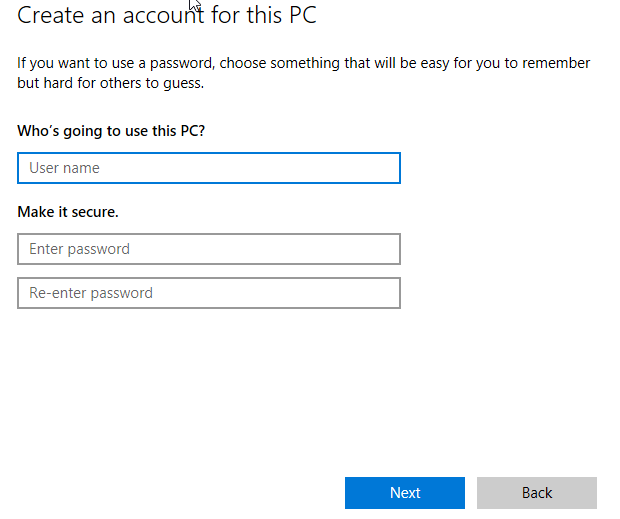This screenshot has width=620, height=519.
Task: Click the 'User name' placeholder text
Action: pos(64,168)
